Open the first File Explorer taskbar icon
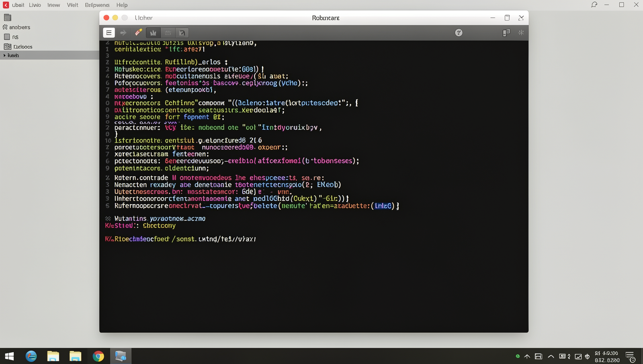The height and width of the screenshot is (364, 643). pos(53,356)
